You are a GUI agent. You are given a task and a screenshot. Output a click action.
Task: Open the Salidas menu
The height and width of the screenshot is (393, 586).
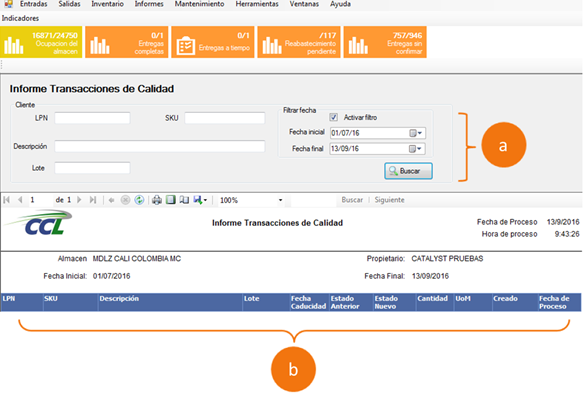pos(70,4)
